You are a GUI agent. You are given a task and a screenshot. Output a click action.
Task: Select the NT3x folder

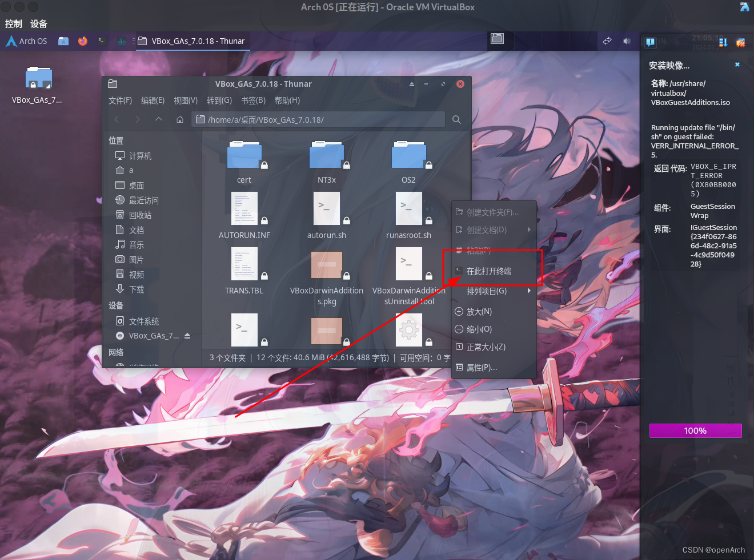[x=327, y=162]
